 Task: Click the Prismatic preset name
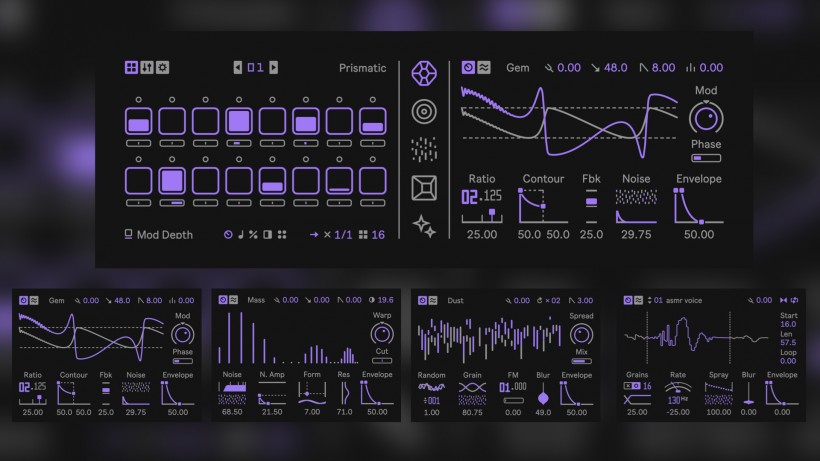point(362,68)
